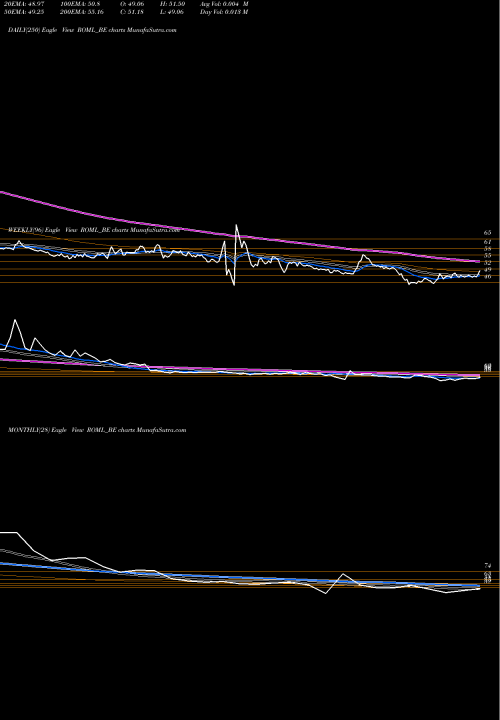Screen dimensions: 500x720
Task: Click the 74 label on monthly chart
Action: (488, 566)
